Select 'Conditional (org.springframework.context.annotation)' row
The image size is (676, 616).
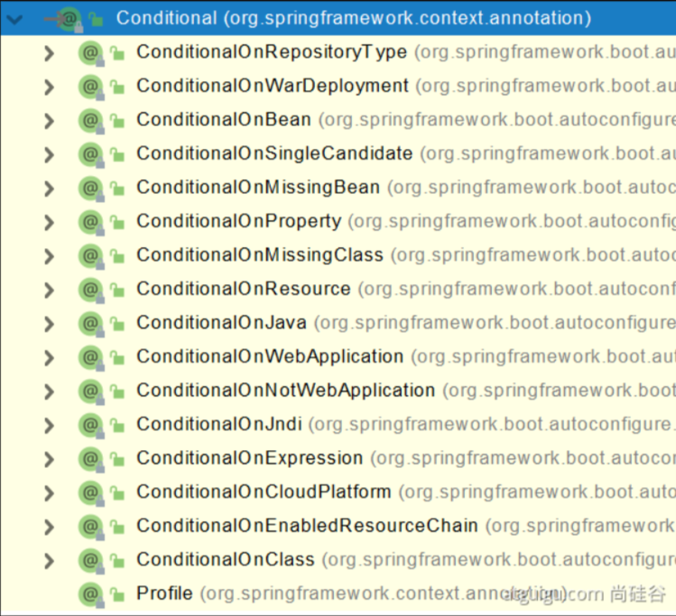coord(338,18)
